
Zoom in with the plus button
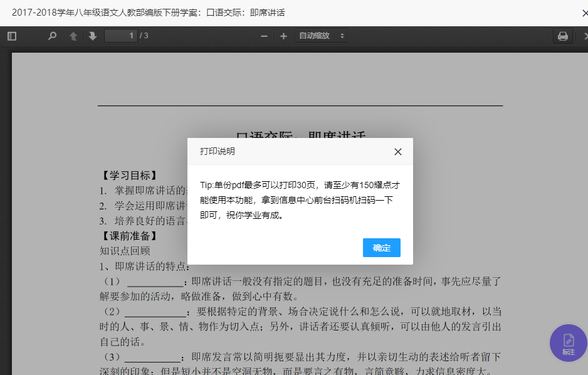pos(283,36)
